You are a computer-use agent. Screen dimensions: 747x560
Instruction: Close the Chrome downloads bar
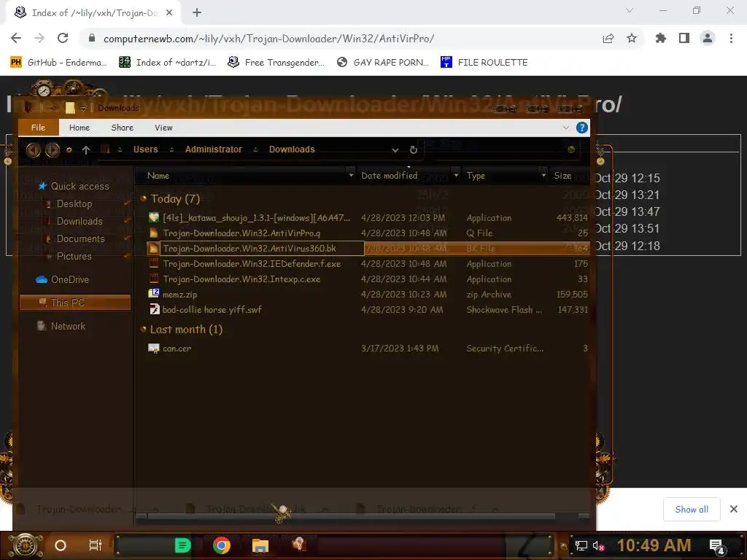point(734,509)
